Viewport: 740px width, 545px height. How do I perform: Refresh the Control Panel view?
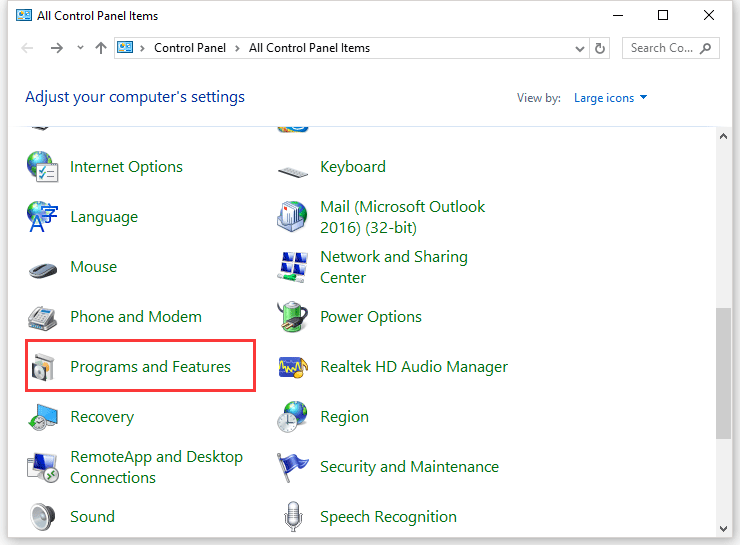(600, 48)
